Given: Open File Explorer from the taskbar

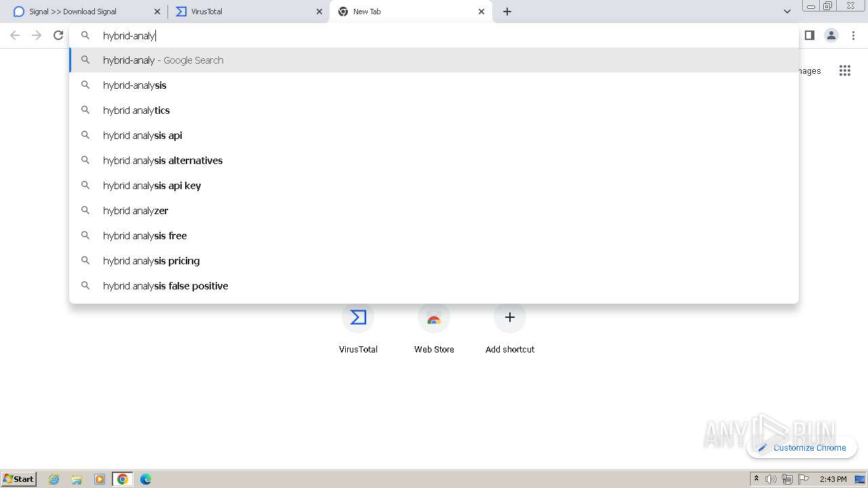Looking at the screenshot, I should (x=77, y=479).
